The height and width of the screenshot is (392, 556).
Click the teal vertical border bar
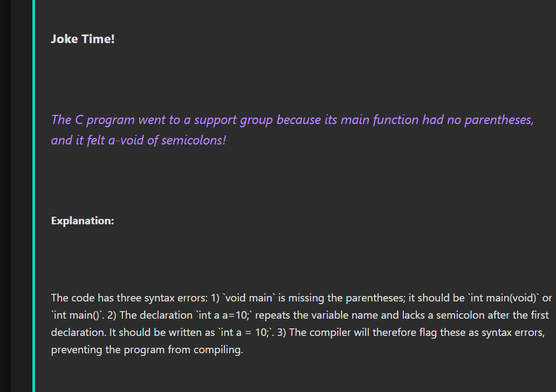click(33, 196)
